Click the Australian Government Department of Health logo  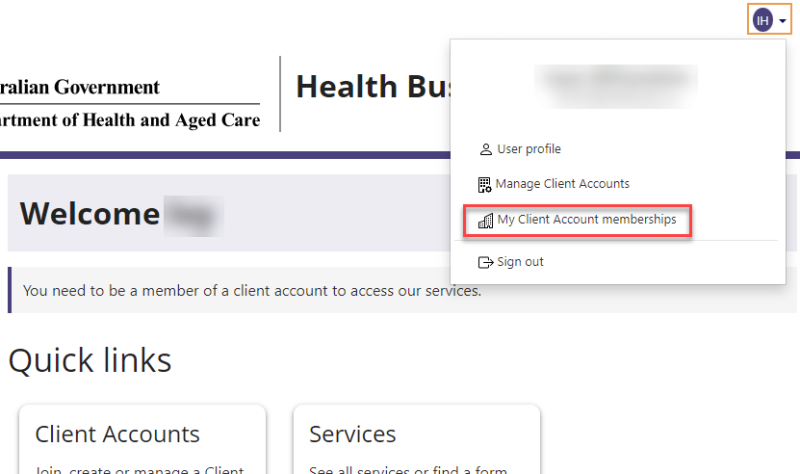[130, 103]
